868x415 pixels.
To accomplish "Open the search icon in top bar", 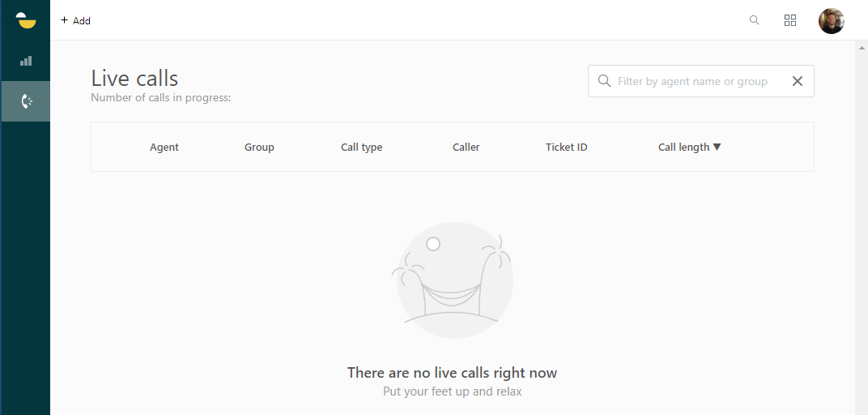I will point(754,20).
